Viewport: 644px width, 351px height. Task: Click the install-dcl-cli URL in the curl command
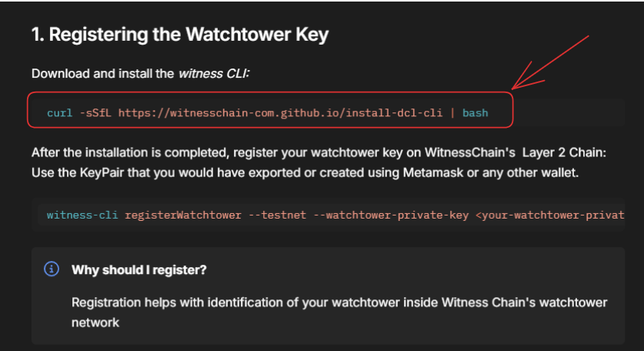[280, 112]
